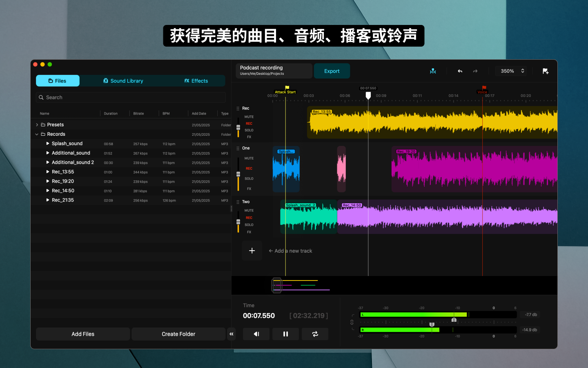Open the Effects tab

point(196,81)
